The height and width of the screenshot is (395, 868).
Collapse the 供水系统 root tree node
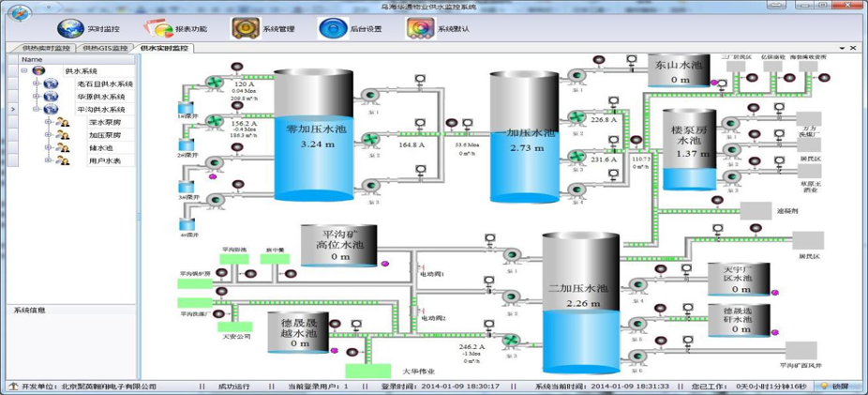click(x=23, y=71)
